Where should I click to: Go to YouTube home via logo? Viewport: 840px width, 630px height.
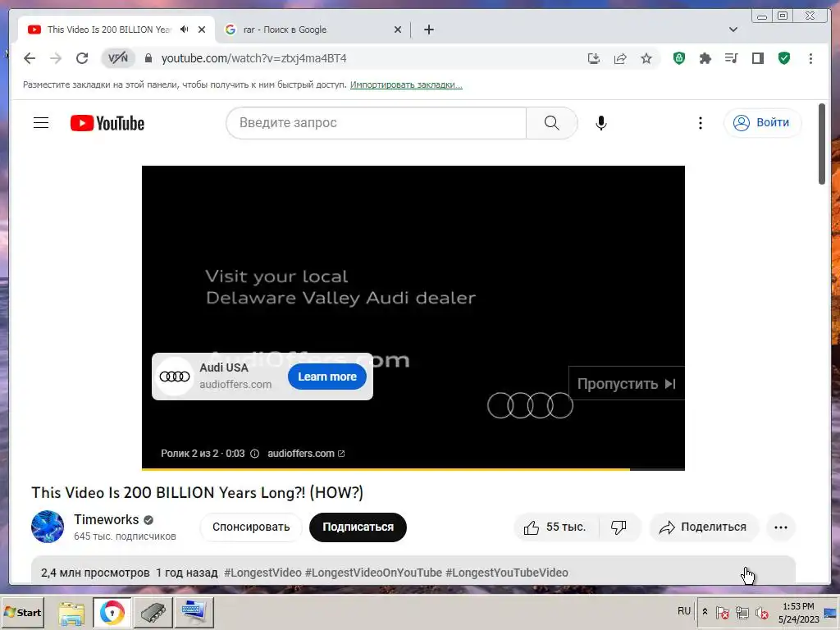pos(107,123)
